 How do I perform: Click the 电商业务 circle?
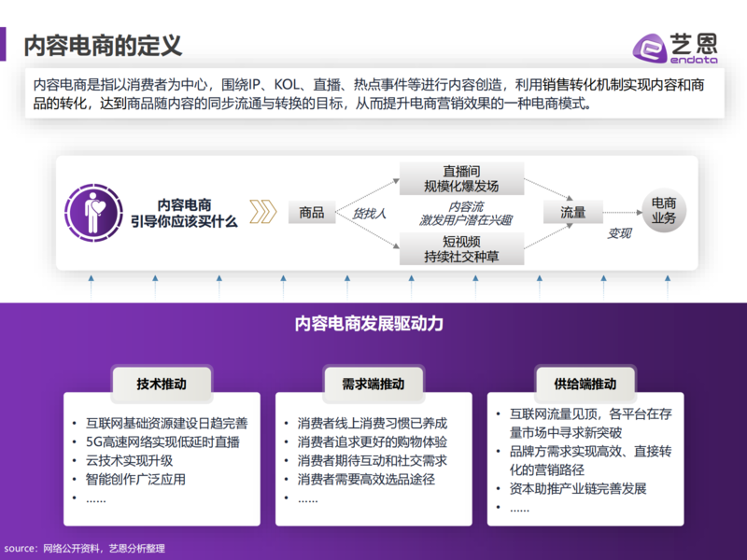tap(663, 212)
